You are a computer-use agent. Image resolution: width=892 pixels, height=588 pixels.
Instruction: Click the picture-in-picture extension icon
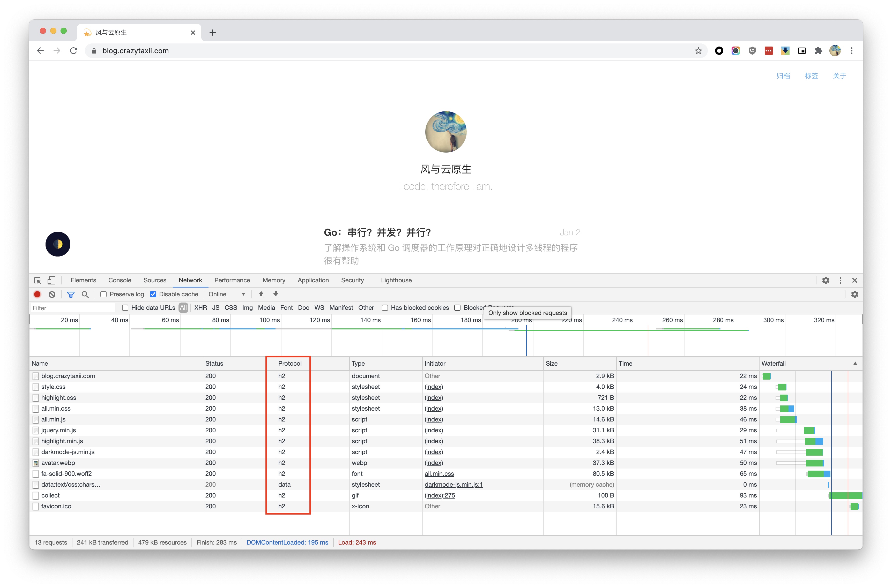(x=802, y=51)
